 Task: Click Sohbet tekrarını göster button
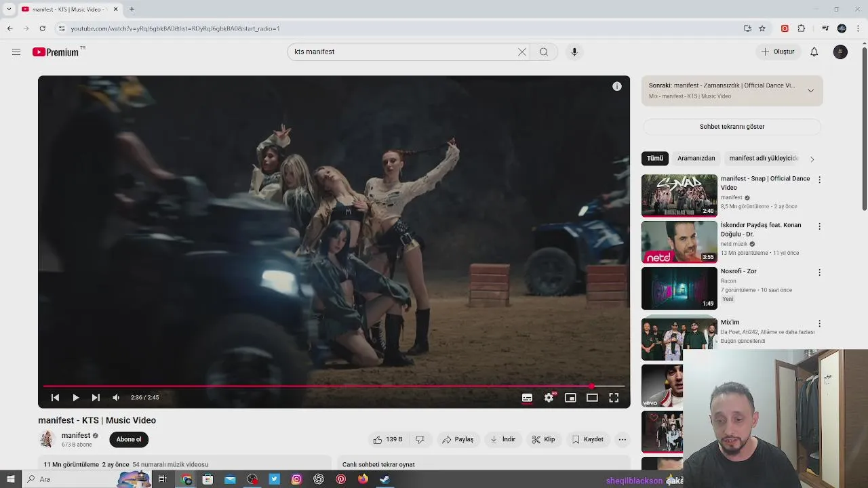[x=732, y=127]
